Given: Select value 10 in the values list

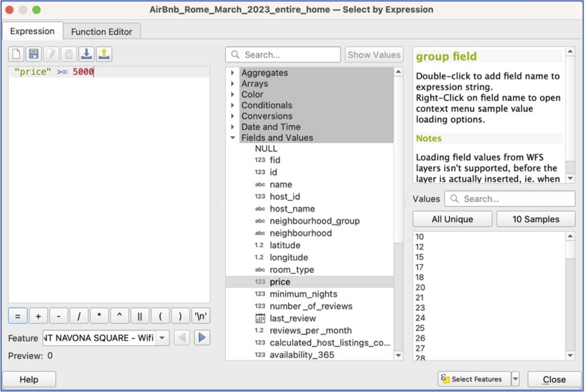Looking at the screenshot, I should tap(419, 237).
